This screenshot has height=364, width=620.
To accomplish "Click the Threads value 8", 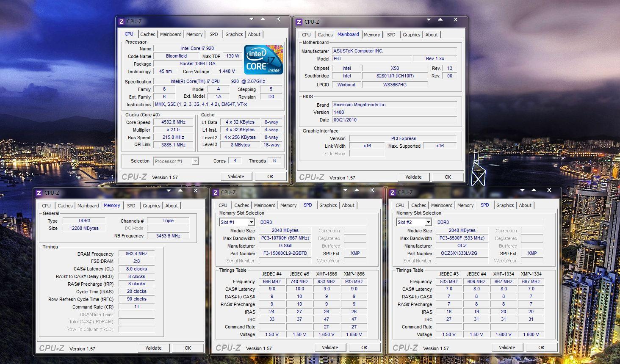I will tap(274, 160).
